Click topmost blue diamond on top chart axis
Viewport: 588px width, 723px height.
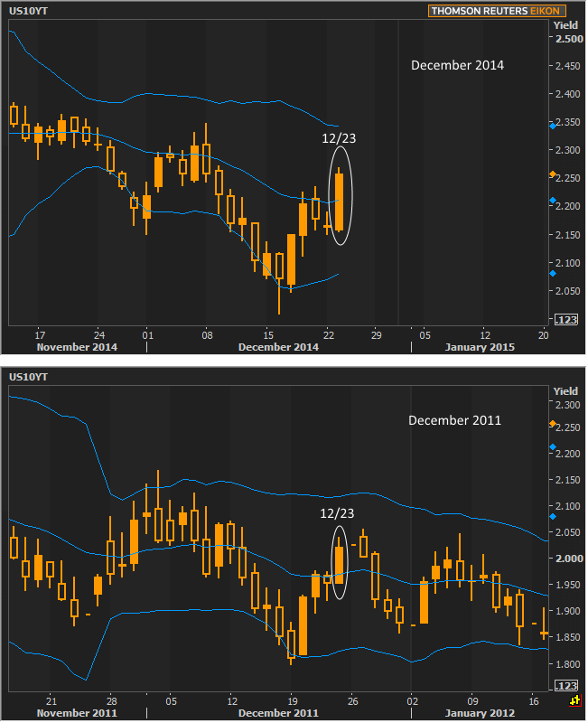pos(553,126)
